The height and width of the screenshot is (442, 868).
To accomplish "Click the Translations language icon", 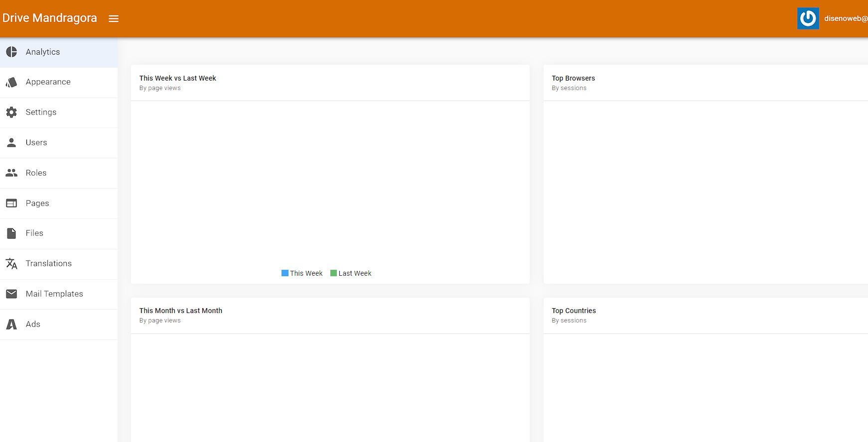I will (11, 264).
